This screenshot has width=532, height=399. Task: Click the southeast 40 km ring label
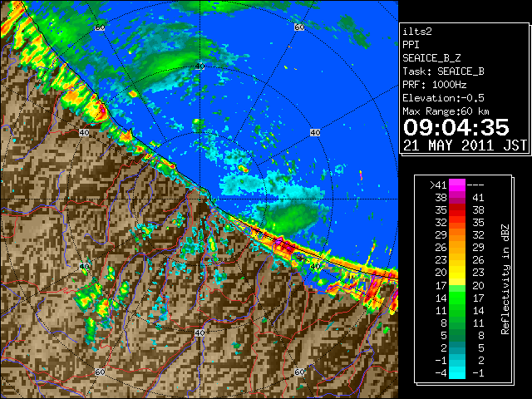pyautogui.click(x=315, y=266)
